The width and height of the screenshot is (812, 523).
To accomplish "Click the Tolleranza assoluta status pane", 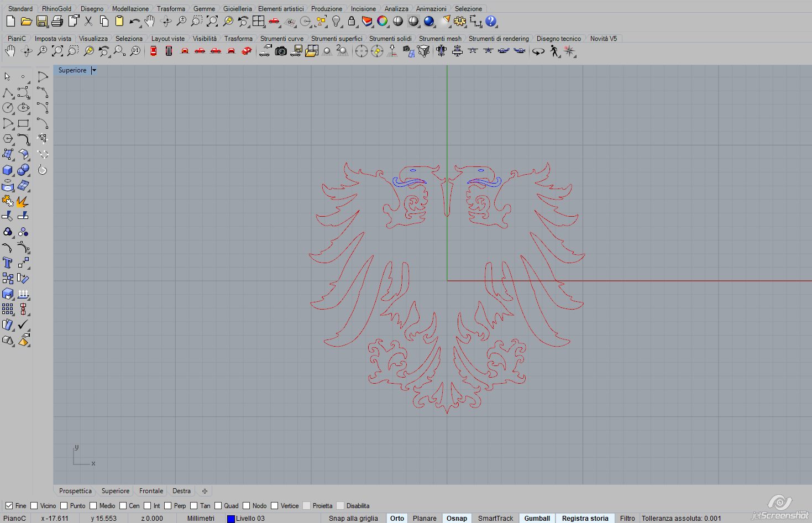I will tap(682, 519).
